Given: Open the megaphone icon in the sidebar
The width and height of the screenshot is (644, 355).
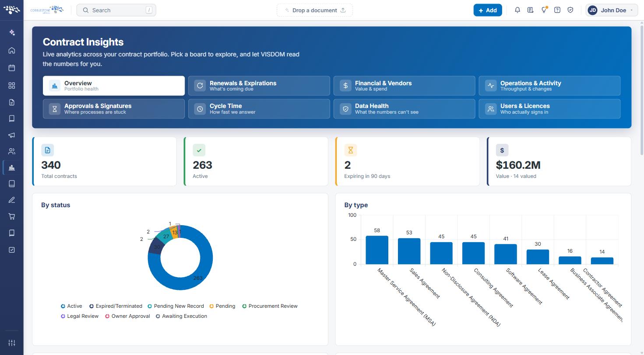Looking at the screenshot, I should [12, 135].
